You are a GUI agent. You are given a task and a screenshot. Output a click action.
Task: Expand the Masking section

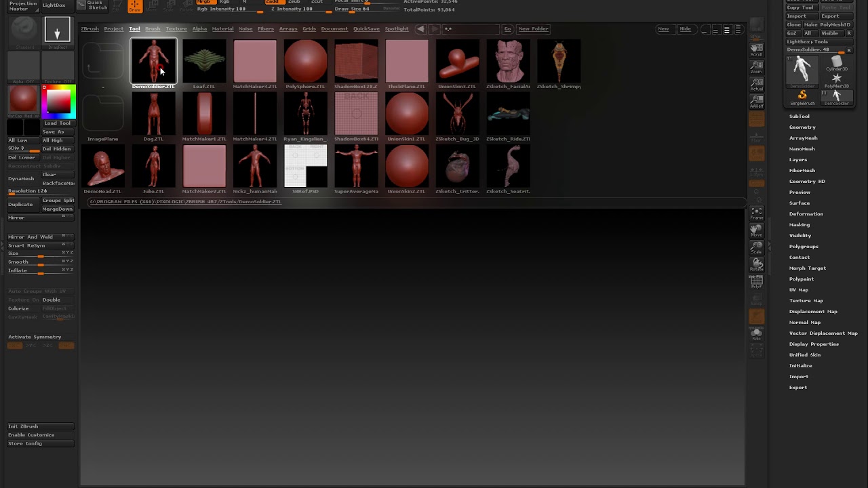[799, 224]
